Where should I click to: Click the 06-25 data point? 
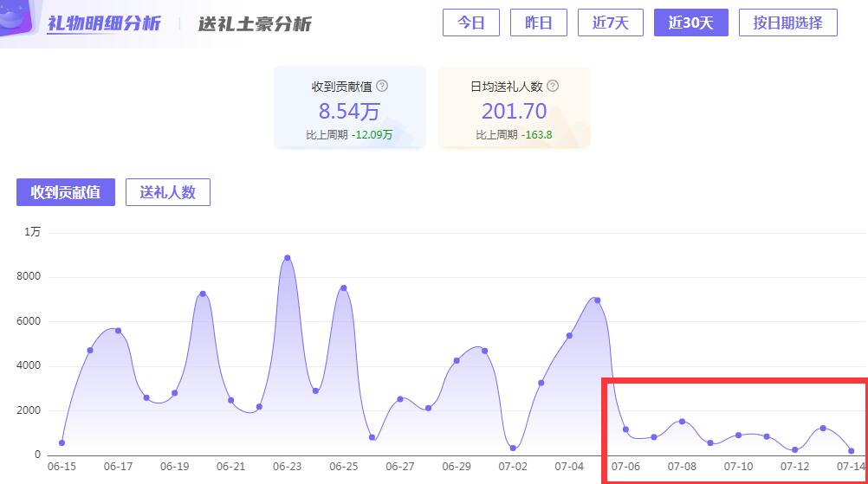tap(344, 288)
